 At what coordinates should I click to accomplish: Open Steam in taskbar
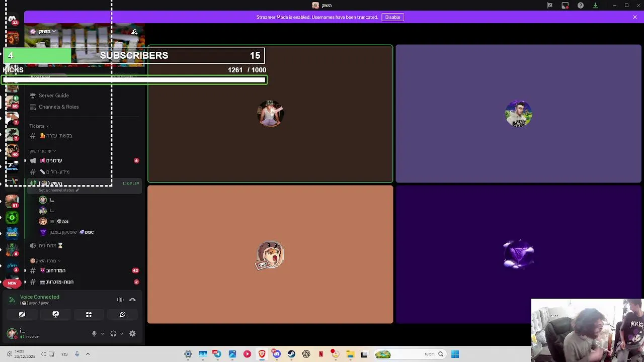coord(291,354)
